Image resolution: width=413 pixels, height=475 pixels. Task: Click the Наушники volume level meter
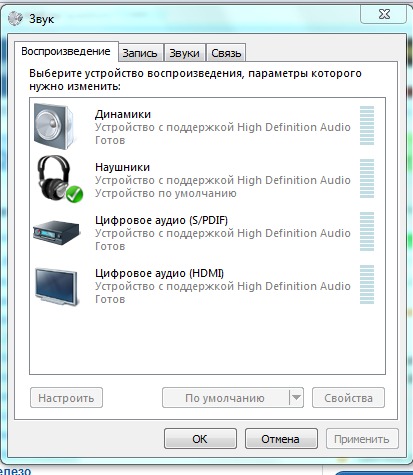367,179
